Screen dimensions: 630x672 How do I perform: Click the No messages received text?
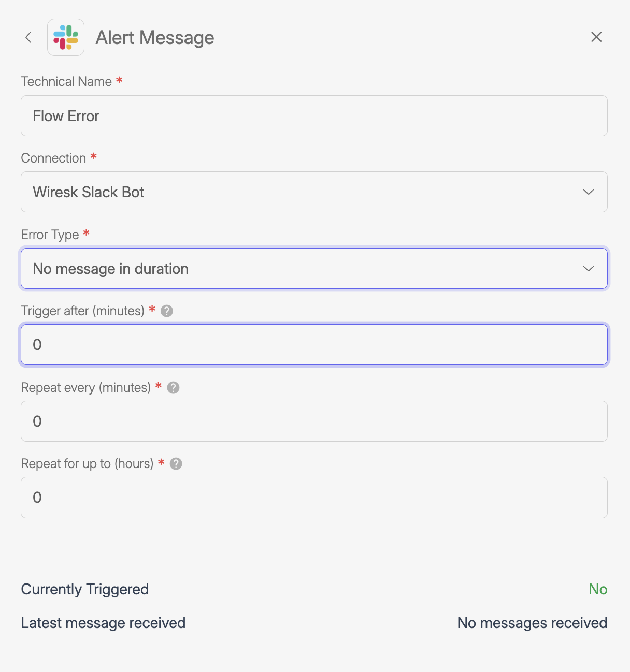tap(532, 623)
